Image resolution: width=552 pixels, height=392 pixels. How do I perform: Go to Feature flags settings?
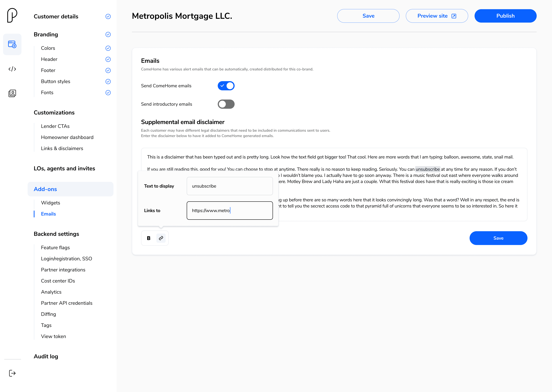(55, 247)
